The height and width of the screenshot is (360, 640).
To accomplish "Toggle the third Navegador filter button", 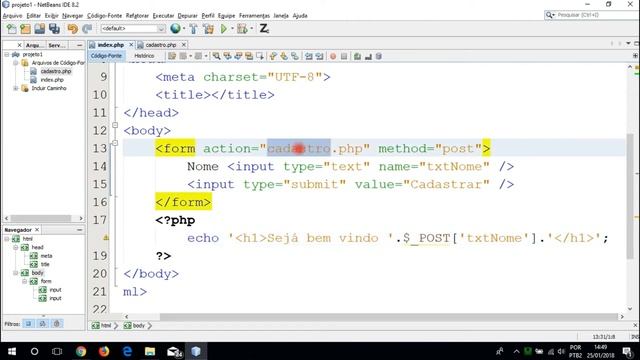I will click(x=57, y=324).
